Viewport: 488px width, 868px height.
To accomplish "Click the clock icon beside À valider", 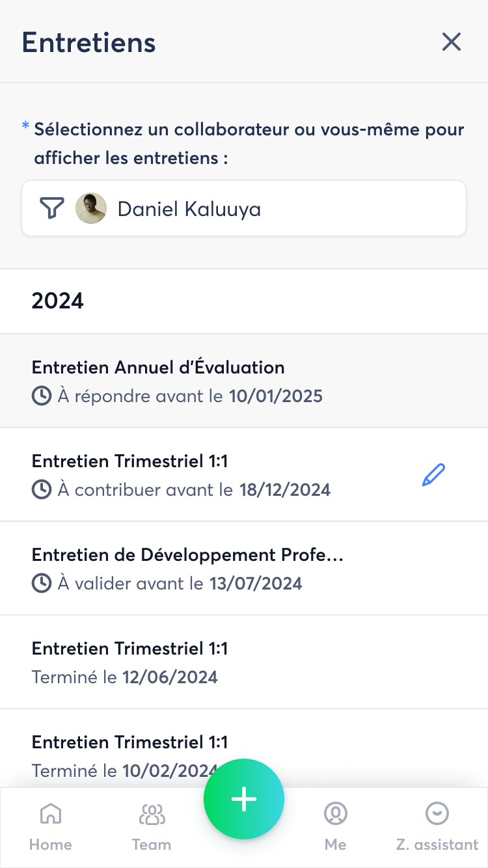I will 42,584.
